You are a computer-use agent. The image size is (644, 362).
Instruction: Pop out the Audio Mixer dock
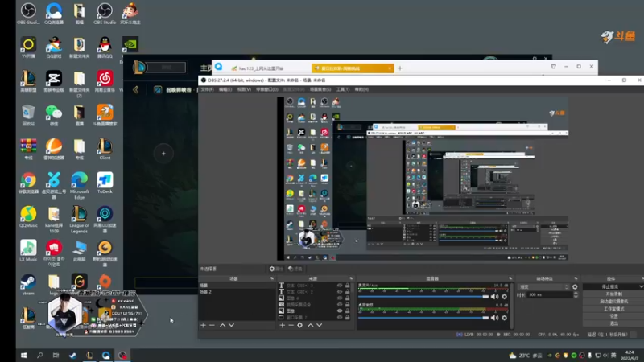510,278
